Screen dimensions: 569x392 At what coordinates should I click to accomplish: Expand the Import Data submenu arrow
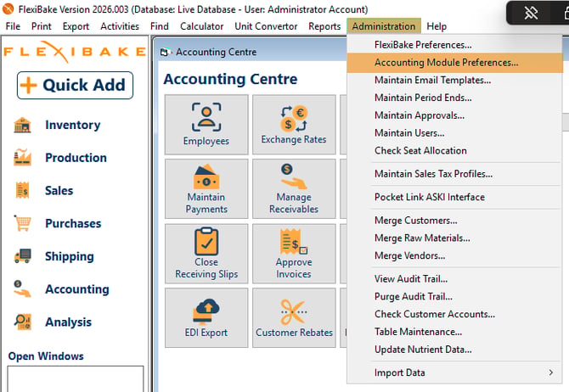click(551, 372)
